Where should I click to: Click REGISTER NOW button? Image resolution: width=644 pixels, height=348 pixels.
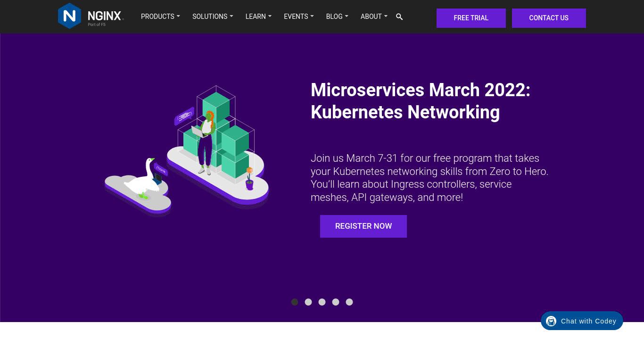click(363, 226)
